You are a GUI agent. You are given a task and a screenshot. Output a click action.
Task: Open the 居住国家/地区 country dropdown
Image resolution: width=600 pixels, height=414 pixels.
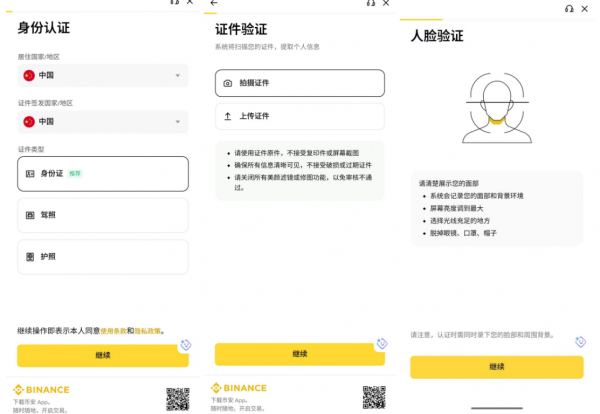coord(103,75)
